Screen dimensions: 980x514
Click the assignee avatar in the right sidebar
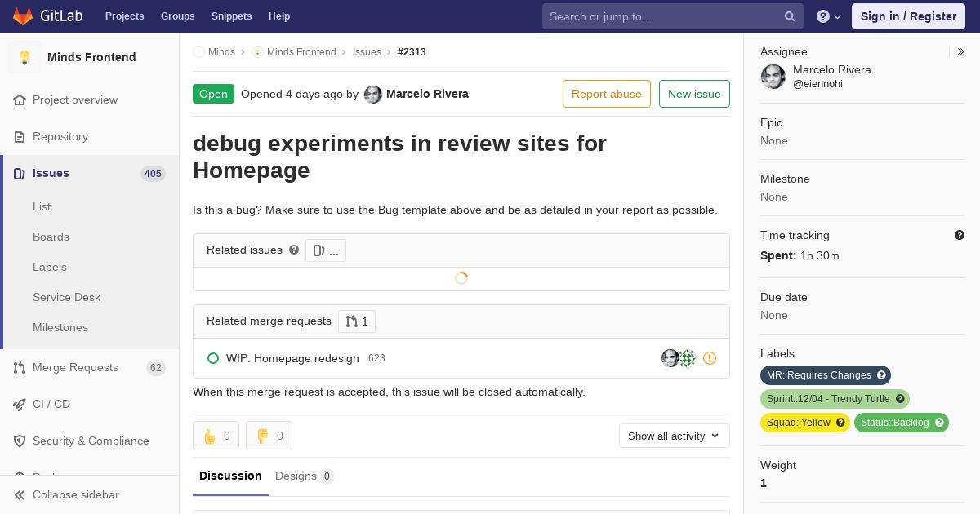click(773, 77)
